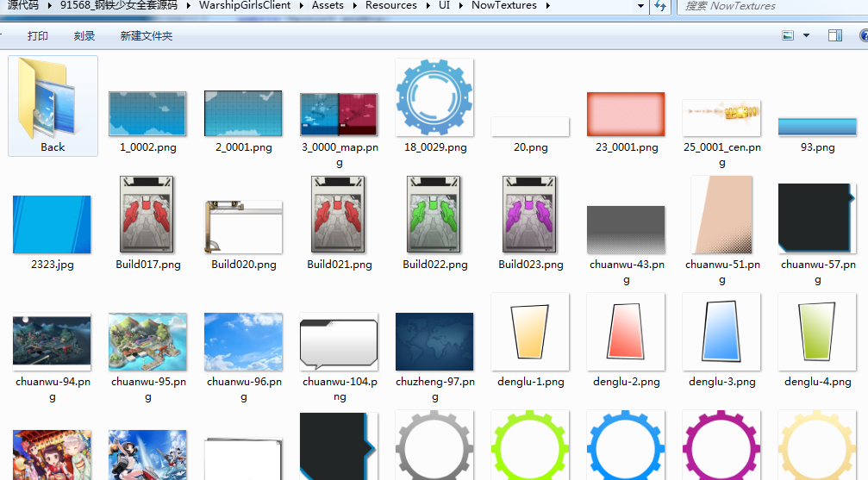Click the 打印 toolbar button
Viewport: 868px width, 480px height.
[x=38, y=36]
